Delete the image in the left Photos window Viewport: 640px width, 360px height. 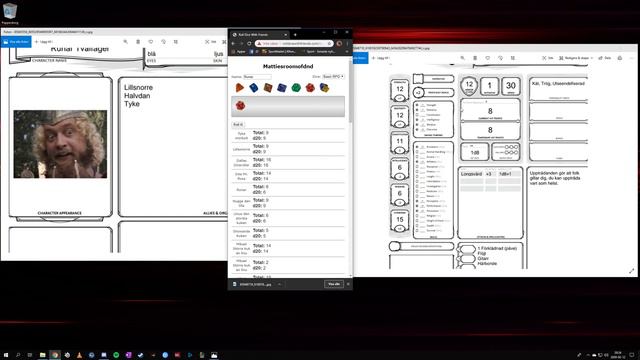[x=138, y=42]
